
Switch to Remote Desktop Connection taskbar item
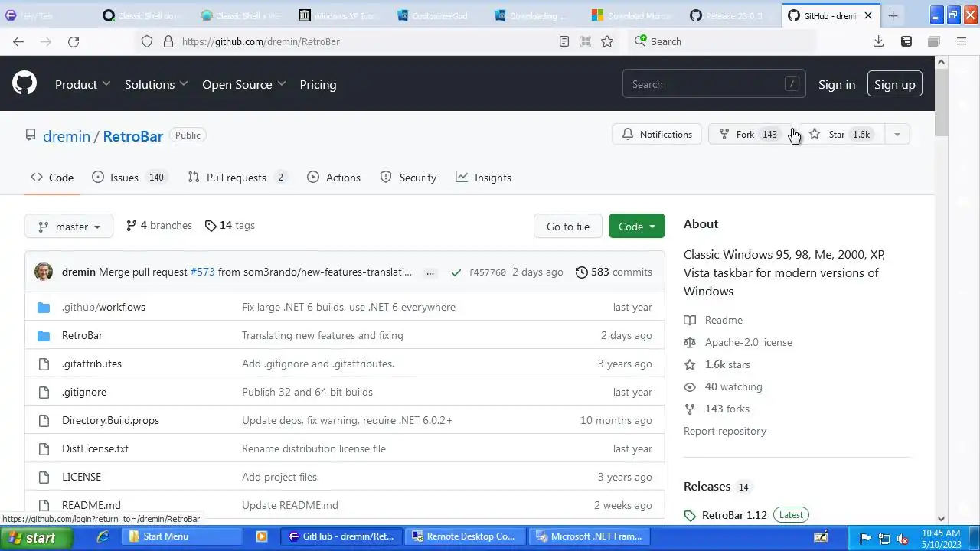(465, 536)
